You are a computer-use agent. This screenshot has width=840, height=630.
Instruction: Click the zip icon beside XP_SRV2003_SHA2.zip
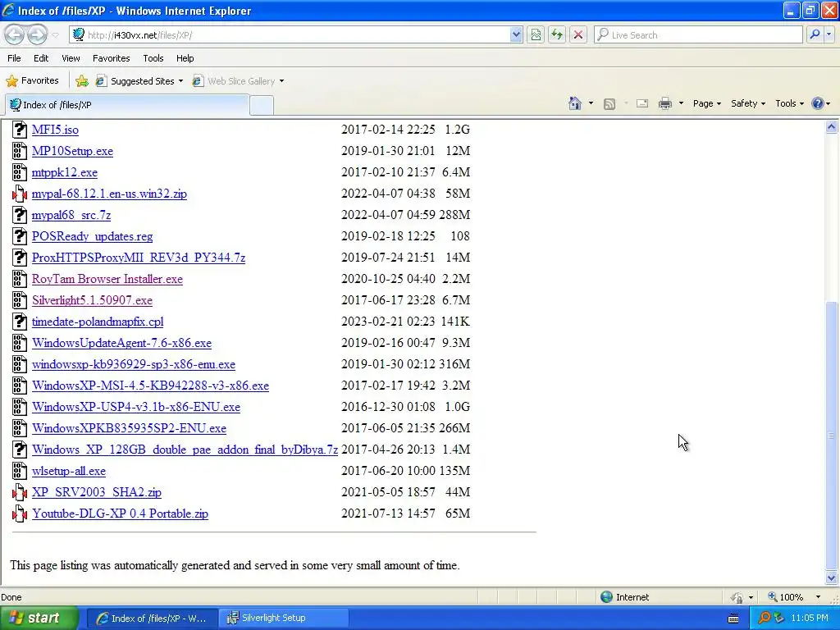(x=20, y=492)
